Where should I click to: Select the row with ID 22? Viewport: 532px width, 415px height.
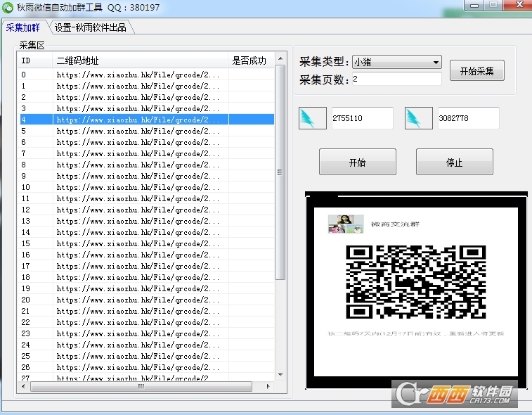point(146,322)
